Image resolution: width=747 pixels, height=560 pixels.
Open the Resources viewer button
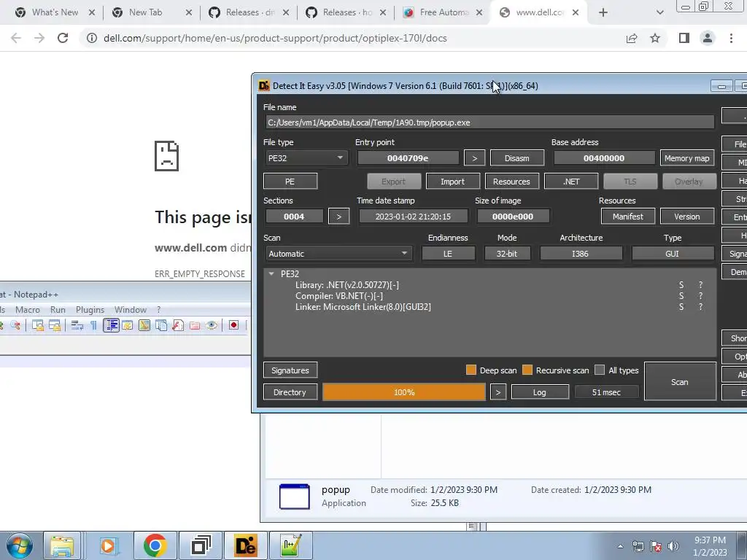coord(511,182)
